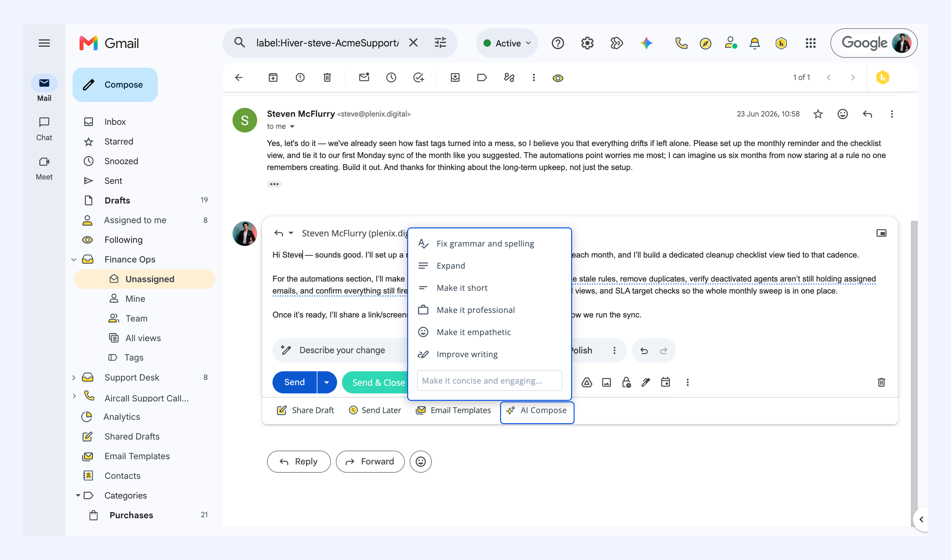The height and width of the screenshot is (560, 951).
Task: Click the Gemini sparkle icon
Action: coord(646,43)
